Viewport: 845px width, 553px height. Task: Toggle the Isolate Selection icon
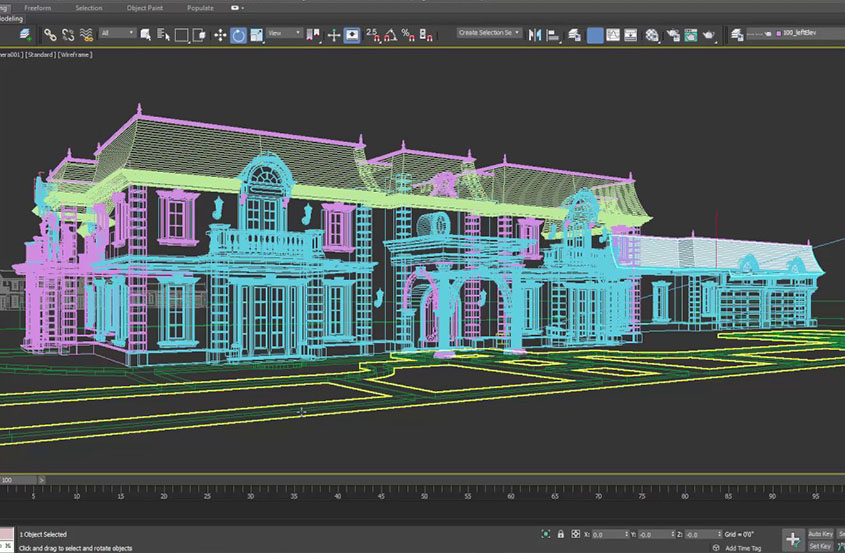pos(545,534)
